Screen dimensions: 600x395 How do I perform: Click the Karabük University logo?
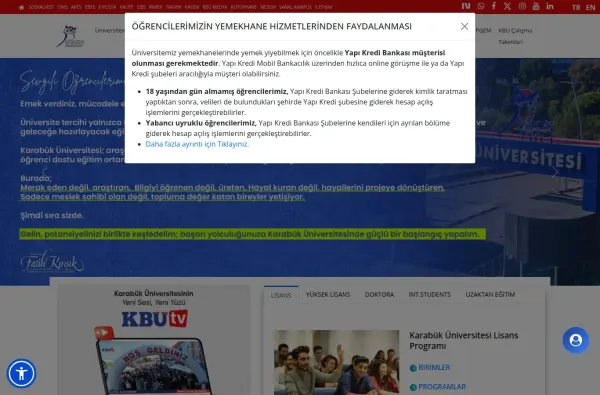click(70, 36)
